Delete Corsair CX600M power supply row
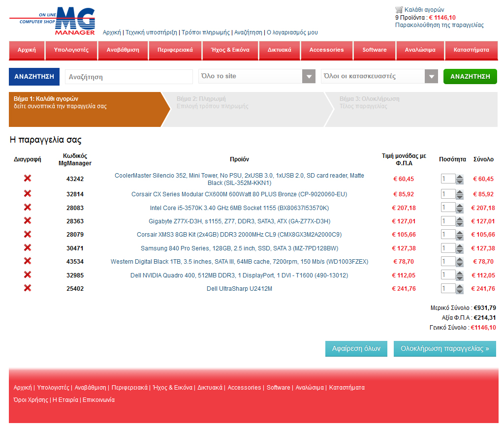Viewport: 504px width, 427px height. [28, 193]
